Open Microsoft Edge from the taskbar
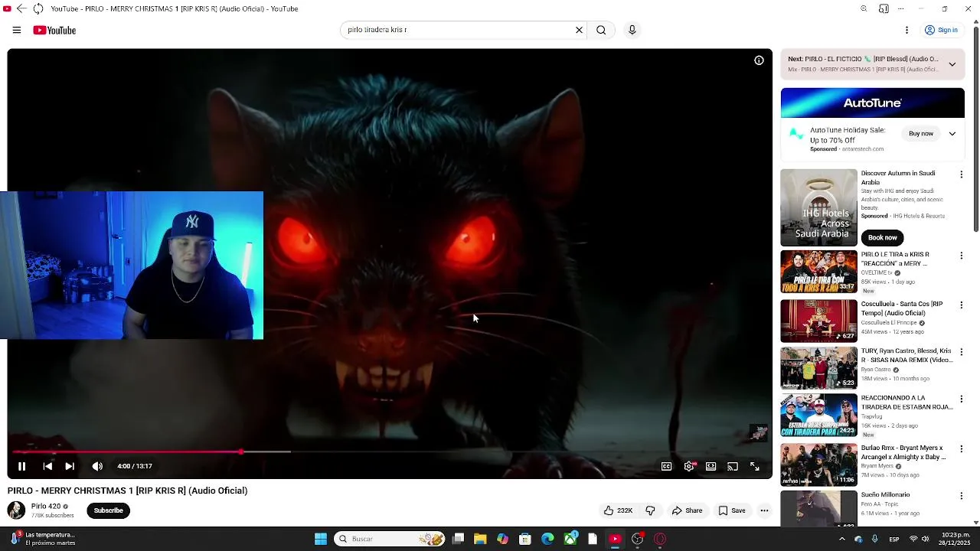Image resolution: width=980 pixels, height=551 pixels. point(547,539)
